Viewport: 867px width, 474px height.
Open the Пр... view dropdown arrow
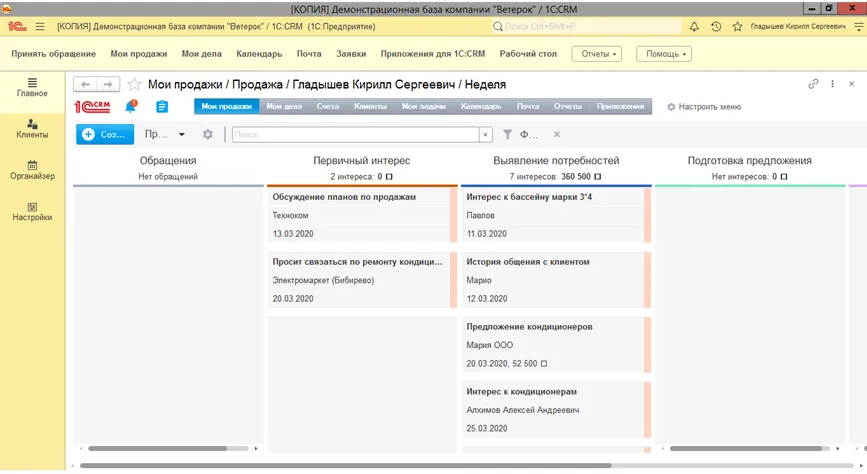[181, 134]
